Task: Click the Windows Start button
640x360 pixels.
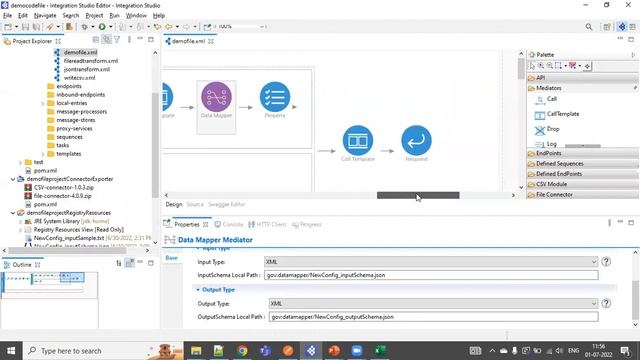Action: 11,351
